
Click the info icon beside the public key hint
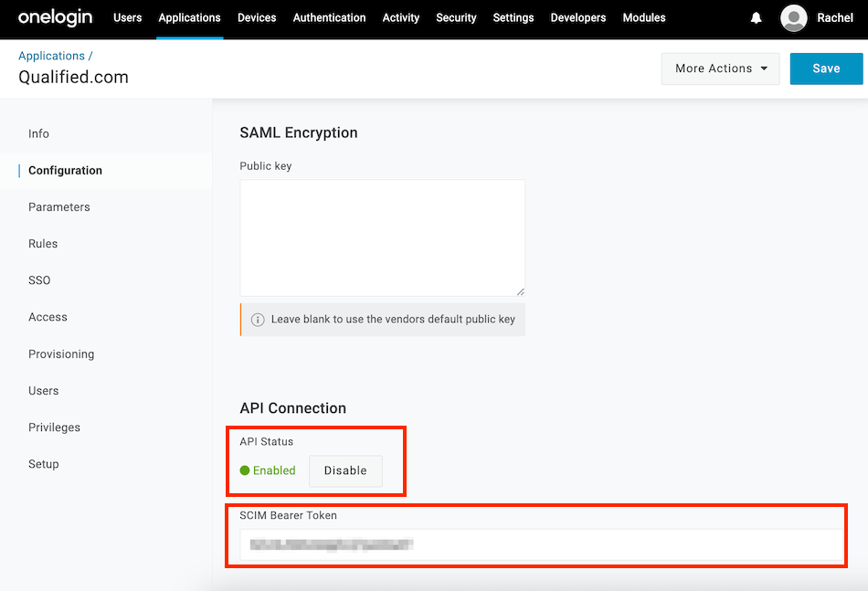(x=258, y=320)
